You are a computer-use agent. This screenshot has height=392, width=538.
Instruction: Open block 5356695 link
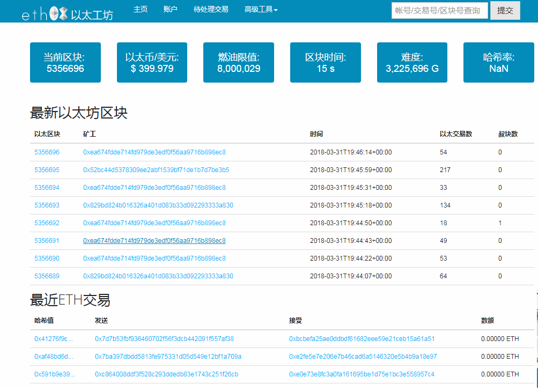tap(47, 170)
